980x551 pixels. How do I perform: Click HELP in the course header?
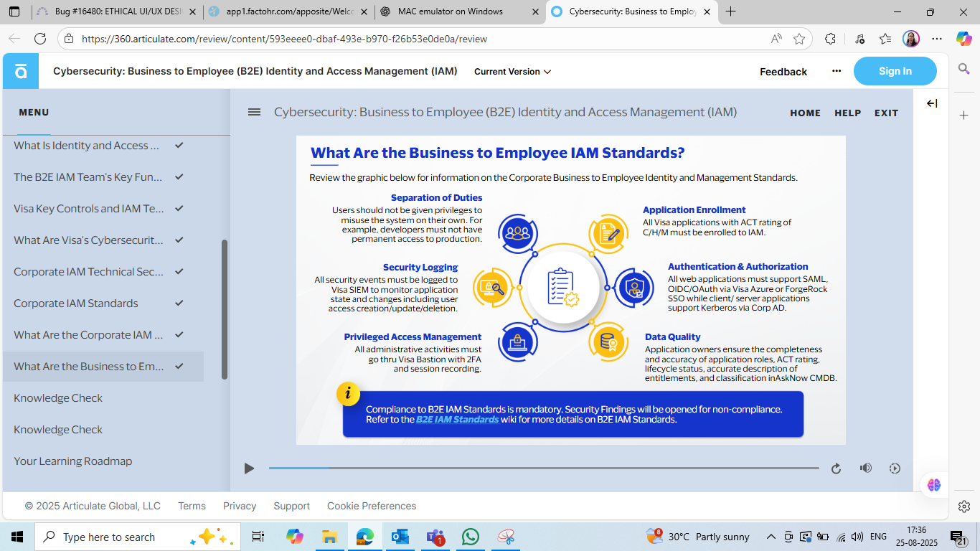click(848, 113)
